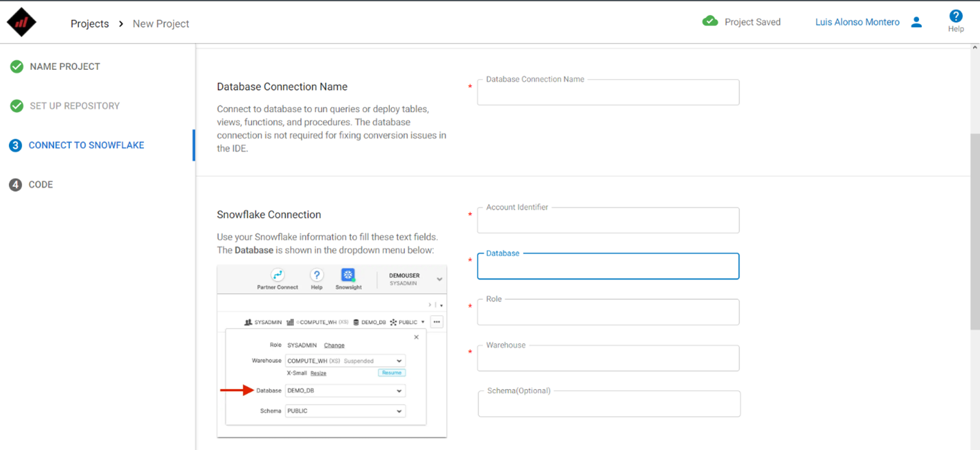
Task: Click the page vertical scrollbar thumb
Action: pyautogui.click(x=975, y=232)
